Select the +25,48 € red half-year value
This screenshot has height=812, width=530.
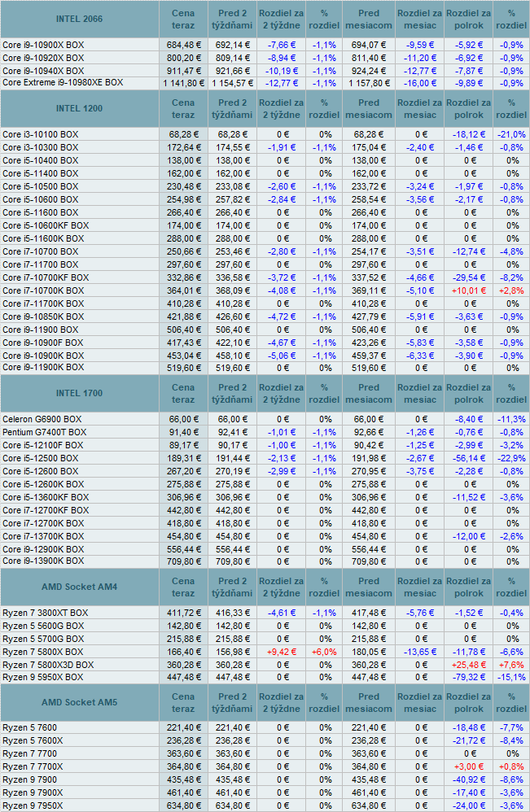[469, 665]
